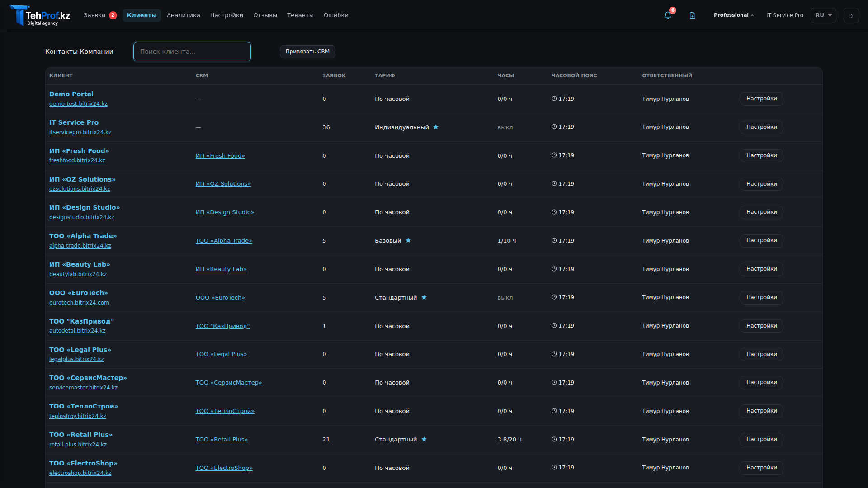Click the new document icon in header

coord(692,15)
